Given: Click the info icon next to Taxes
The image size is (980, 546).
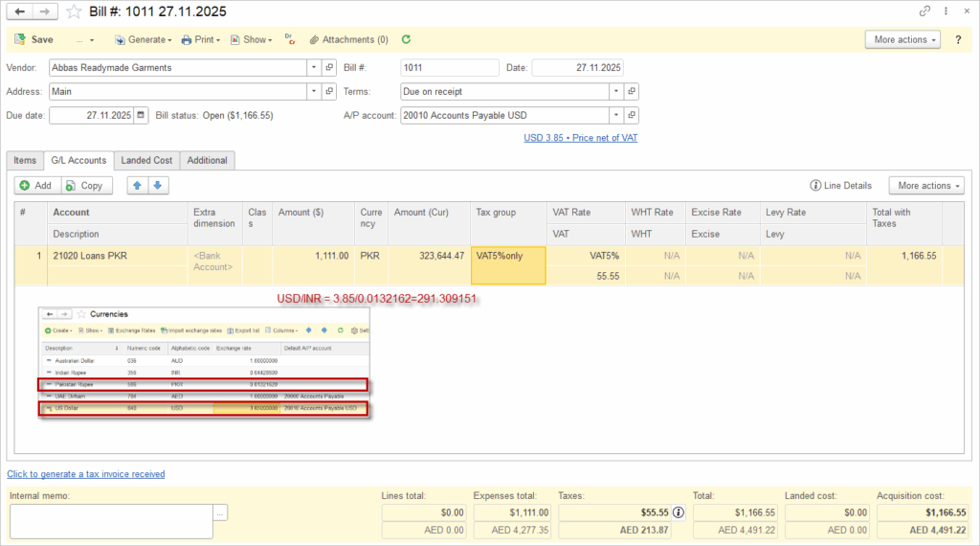Looking at the screenshot, I should click(679, 512).
